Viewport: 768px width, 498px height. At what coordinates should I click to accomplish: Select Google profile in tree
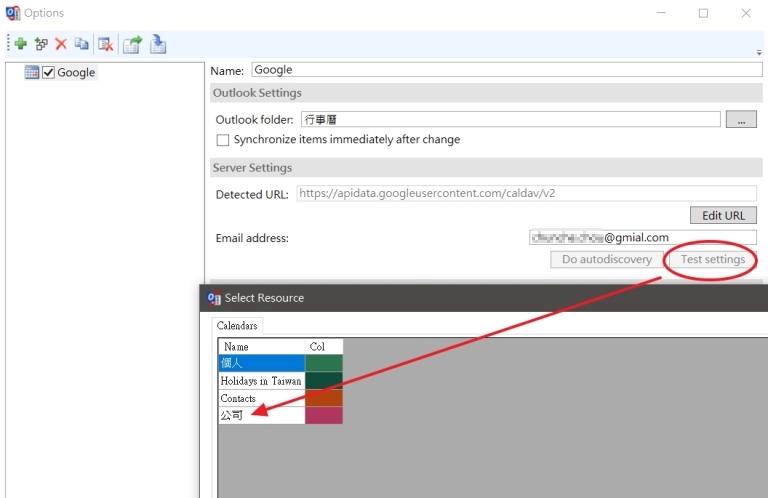76,72
